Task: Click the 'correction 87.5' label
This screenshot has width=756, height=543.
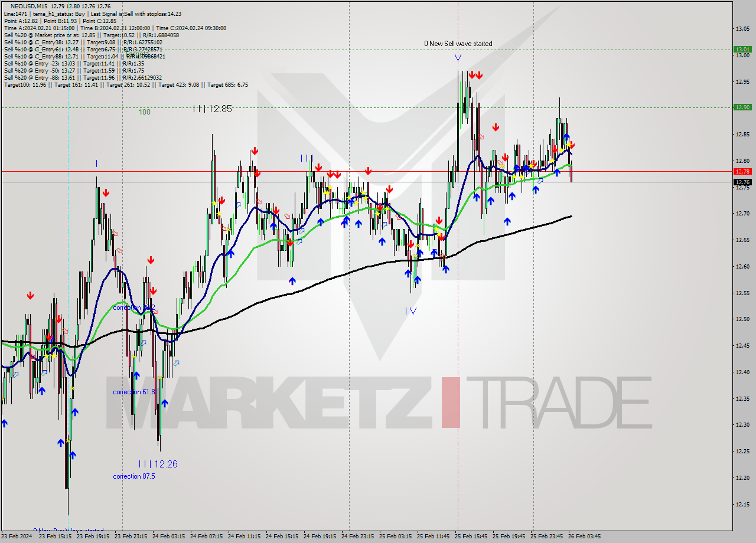Action: click(134, 476)
